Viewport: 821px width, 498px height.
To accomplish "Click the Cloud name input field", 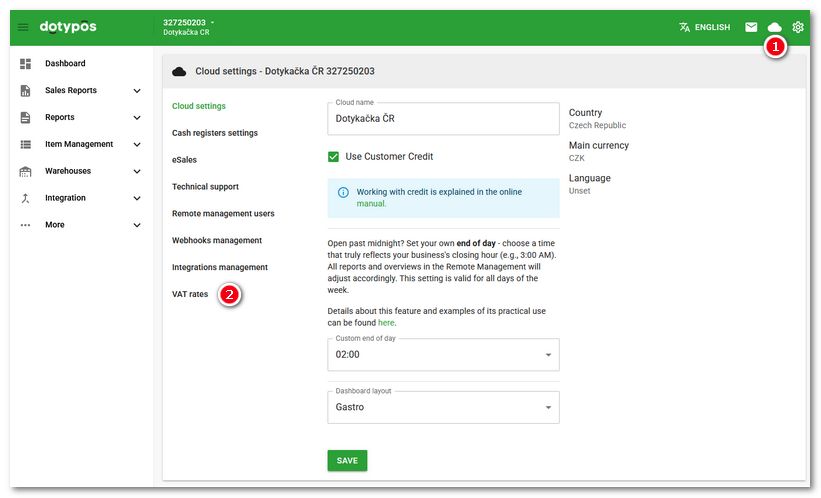I will [x=443, y=119].
